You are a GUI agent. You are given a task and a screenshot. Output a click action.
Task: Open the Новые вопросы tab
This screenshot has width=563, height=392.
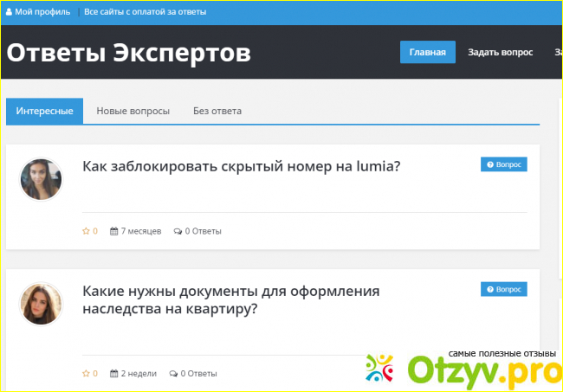(133, 112)
